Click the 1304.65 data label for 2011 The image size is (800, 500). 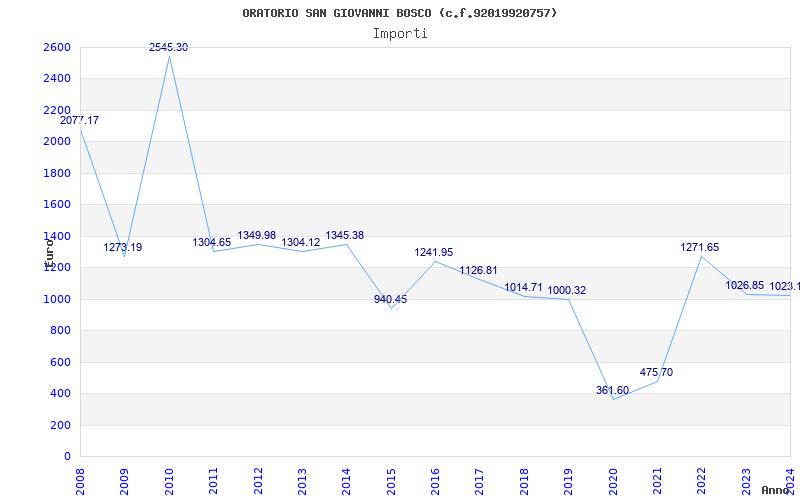(212, 243)
